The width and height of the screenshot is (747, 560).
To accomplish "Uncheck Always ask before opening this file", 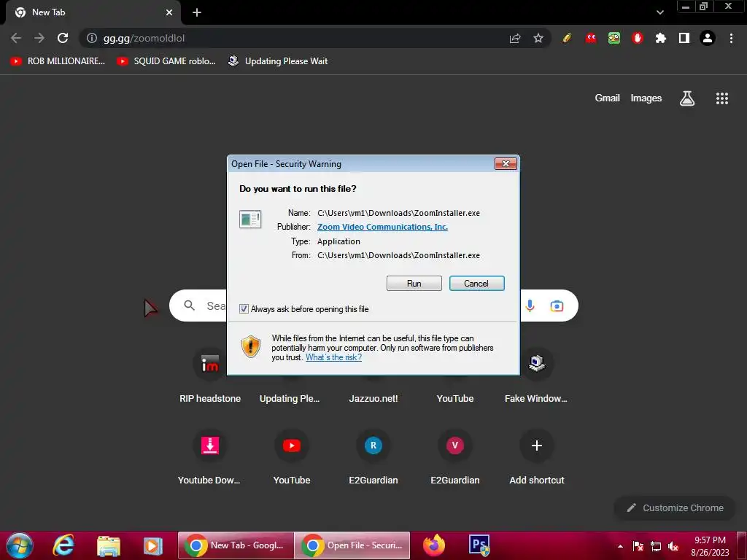I will [244, 309].
